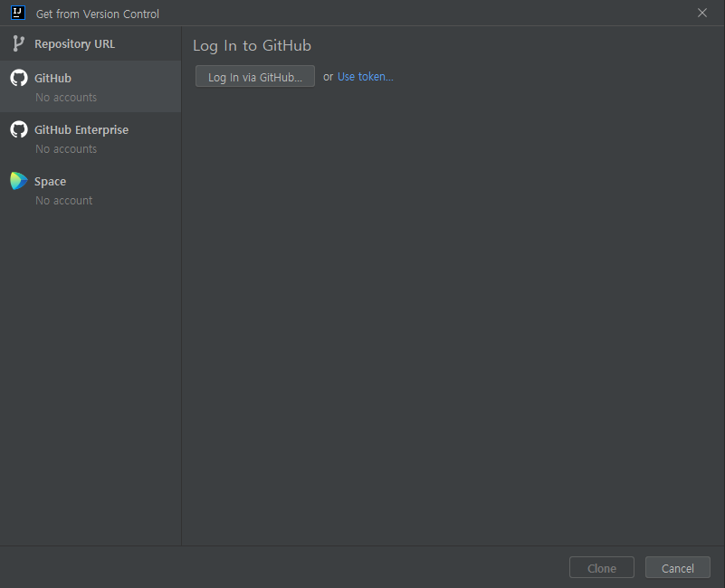Click the branch icon next to Repository URL

tap(18, 44)
